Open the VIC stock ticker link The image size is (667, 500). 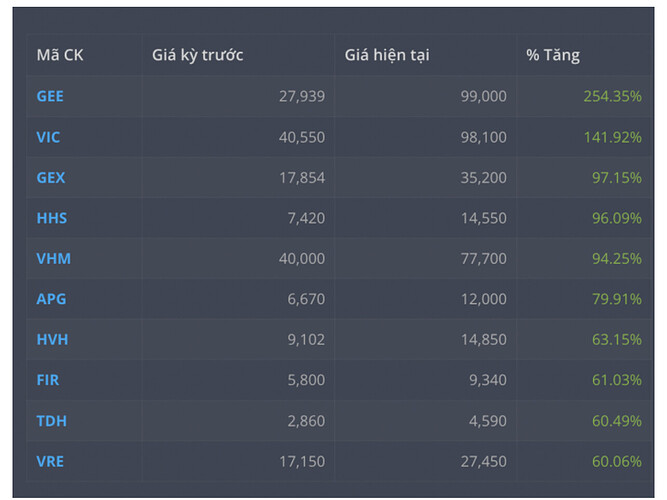pyautogui.click(x=49, y=137)
